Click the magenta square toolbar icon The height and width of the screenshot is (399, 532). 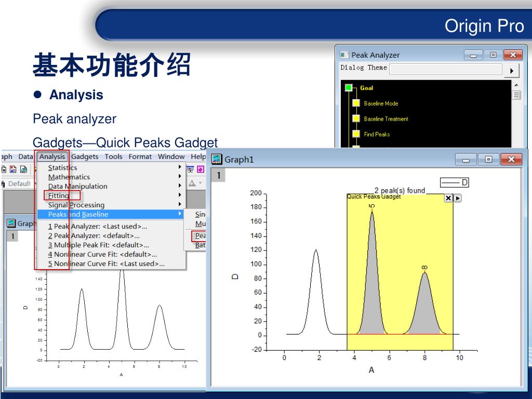[201, 169]
